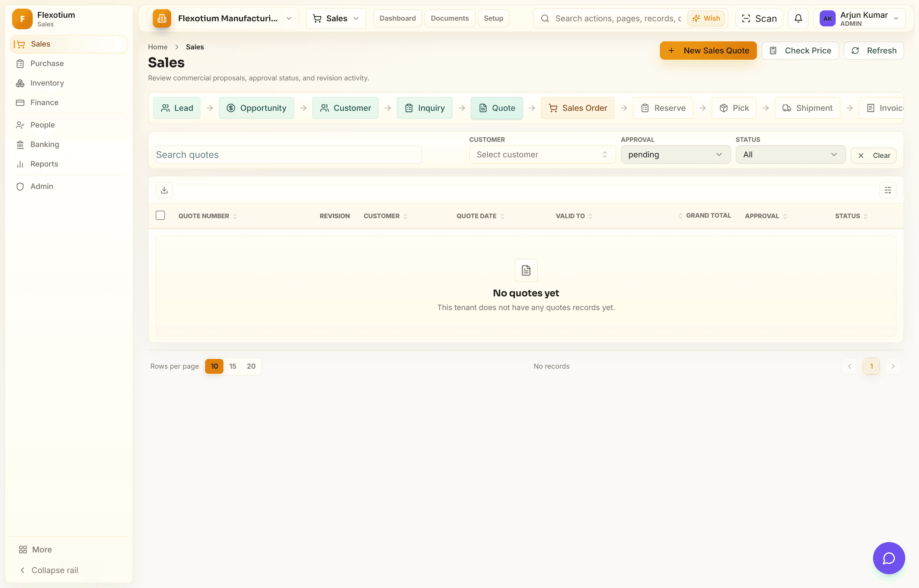This screenshot has width=919, height=588.
Task: Open the Scan barcode tool
Action: 759,18
